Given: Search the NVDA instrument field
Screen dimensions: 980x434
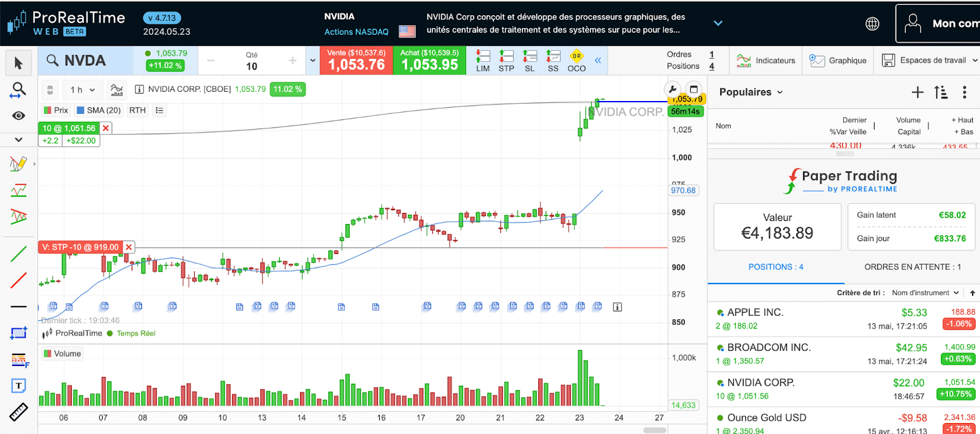Looking at the screenshot, I should coord(86,61).
